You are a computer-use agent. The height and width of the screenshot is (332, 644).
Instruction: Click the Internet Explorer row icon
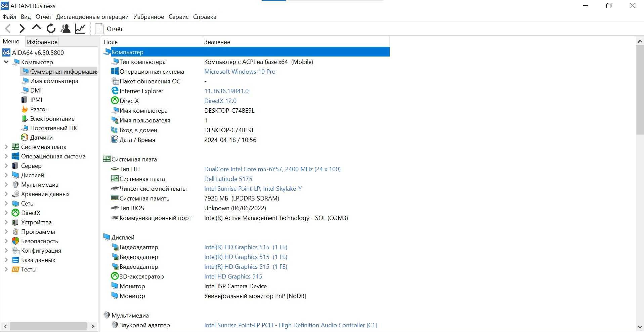(115, 91)
